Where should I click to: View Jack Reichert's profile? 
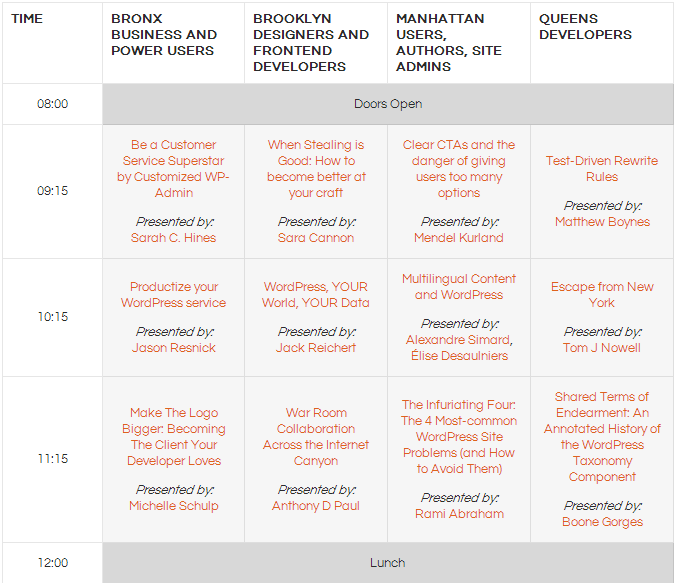(316, 348)
